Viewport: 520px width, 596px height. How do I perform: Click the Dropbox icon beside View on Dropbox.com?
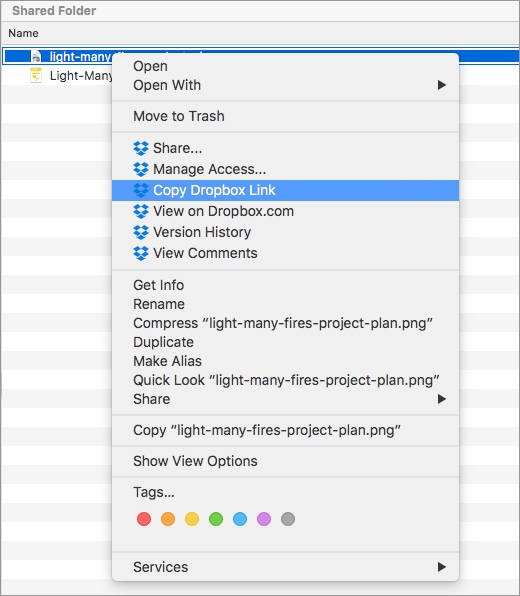[x=141, y=211]
